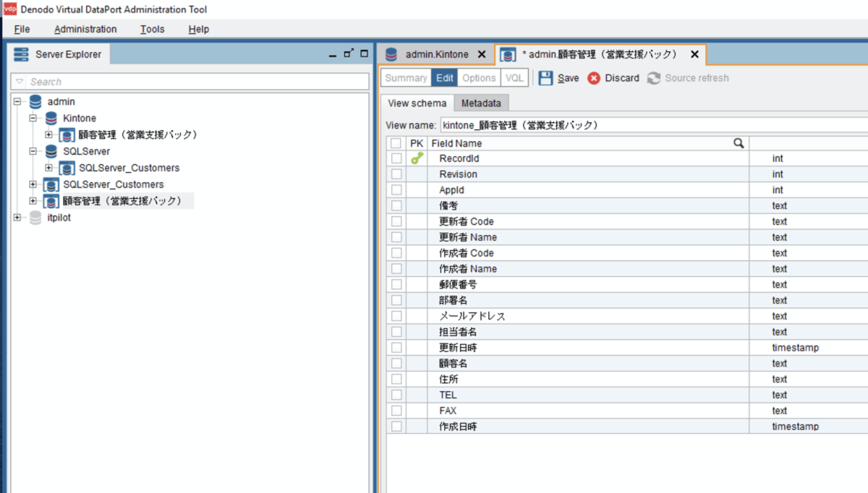Viewport: 868px width, 493px height.
Task: Click the SQLServer_Customers base view icon under SQLServer
Action: coord(67,168)
